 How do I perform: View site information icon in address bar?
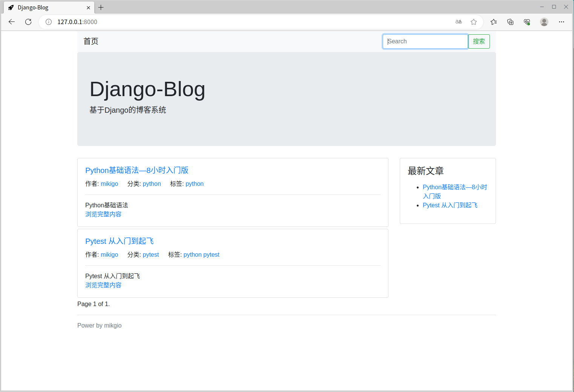point(49,22)
